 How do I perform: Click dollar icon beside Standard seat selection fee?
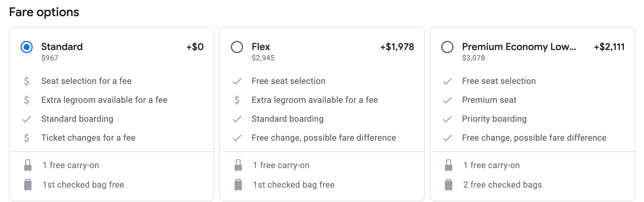click(27, 81)
